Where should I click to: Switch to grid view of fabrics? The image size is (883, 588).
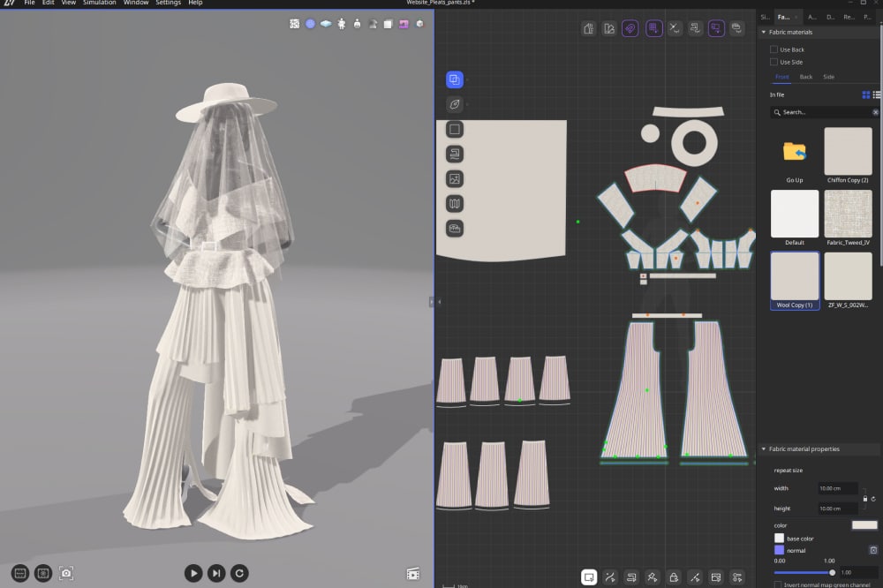866,94
